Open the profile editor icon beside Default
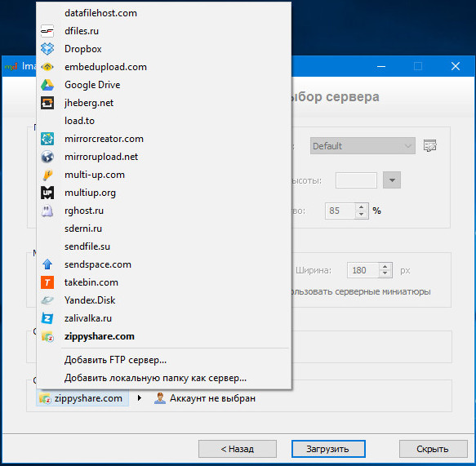This screenshot has width=476, height=466. [429, 146]
